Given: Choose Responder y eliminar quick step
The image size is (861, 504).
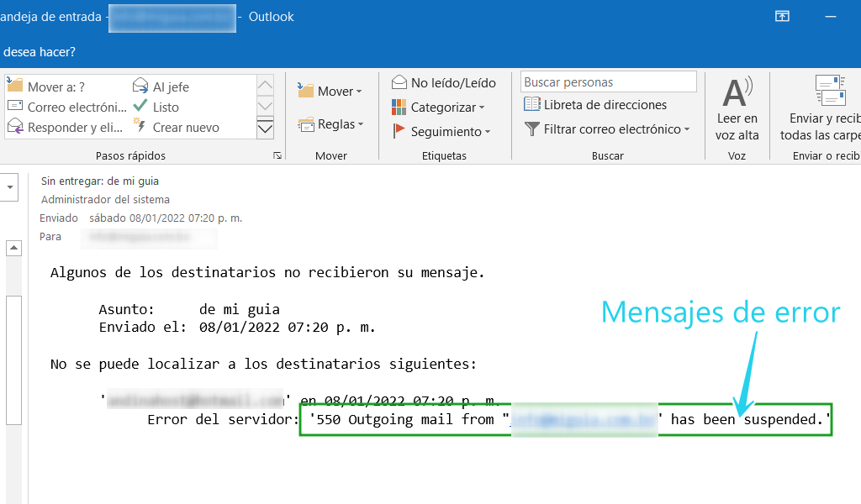Looking at the screenshot, I should (x=66, y=127).
